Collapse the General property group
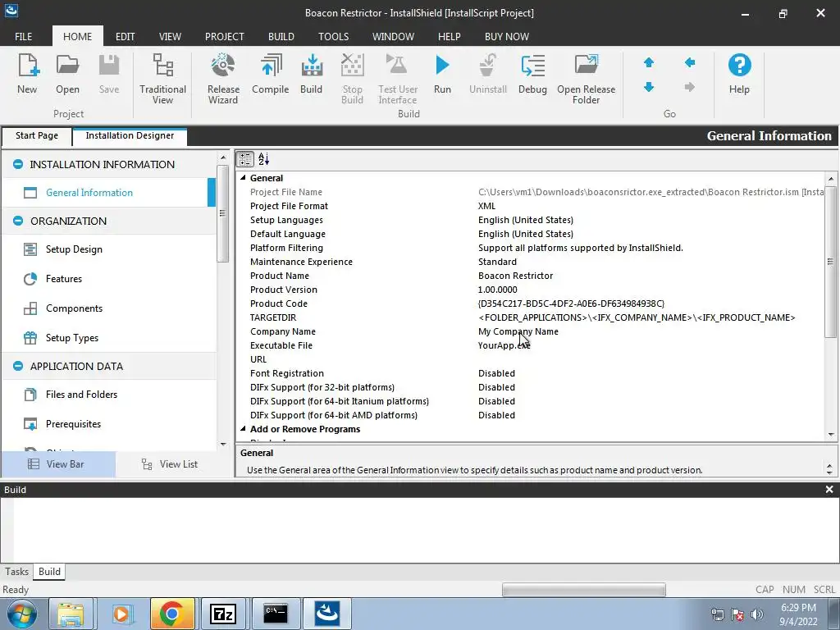The width and height of the screenshot is (840, 630). [x=243, y=178]
